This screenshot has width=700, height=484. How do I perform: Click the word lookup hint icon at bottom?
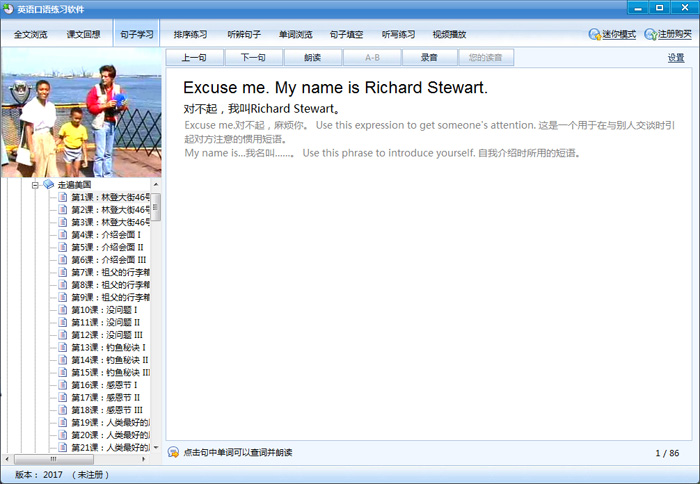click(173, 453)
